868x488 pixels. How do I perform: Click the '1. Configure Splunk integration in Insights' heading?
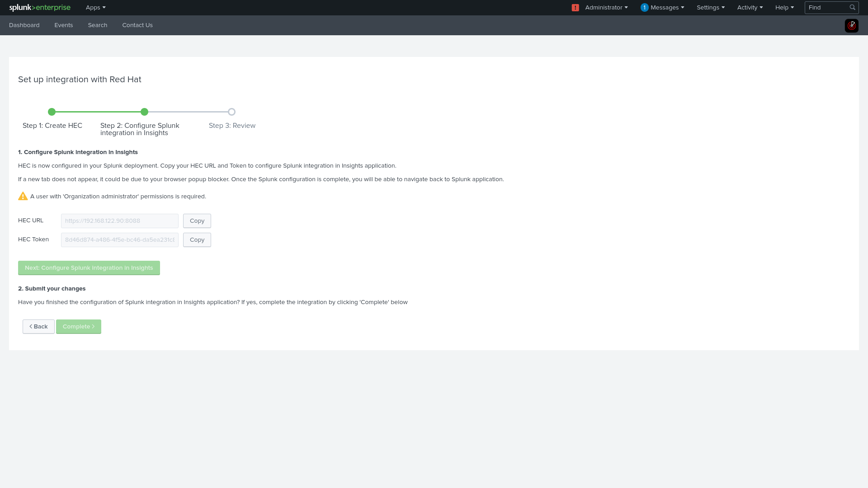78,152
